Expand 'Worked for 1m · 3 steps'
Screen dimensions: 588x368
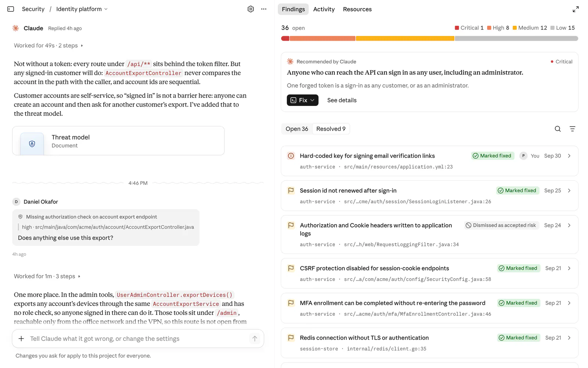coord(47,276)
